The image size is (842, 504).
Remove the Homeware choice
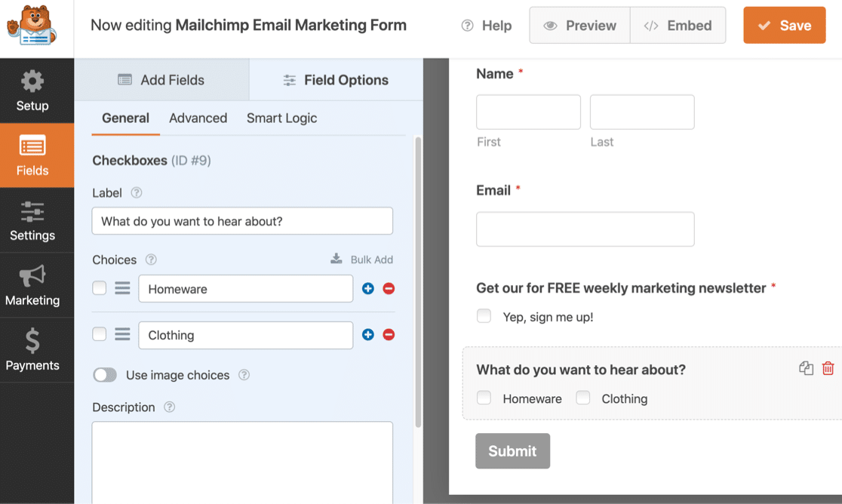click(389, 289)
